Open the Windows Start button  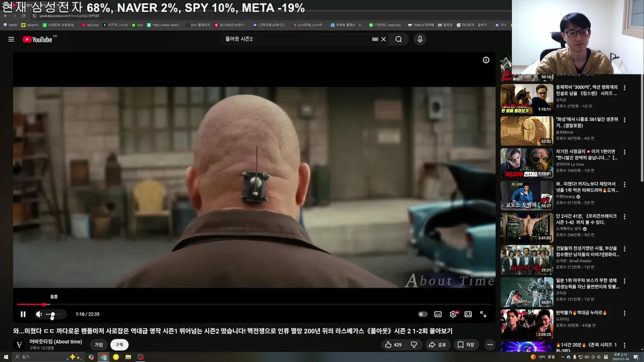pyautogui.click(x=6, y=357)
